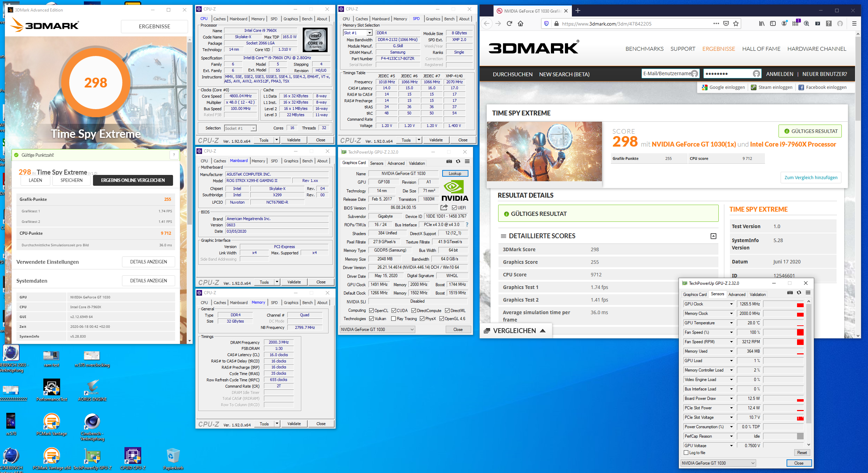Open the Firefox library icon
The image size is (868, 473).
click(x=762, y=23)
